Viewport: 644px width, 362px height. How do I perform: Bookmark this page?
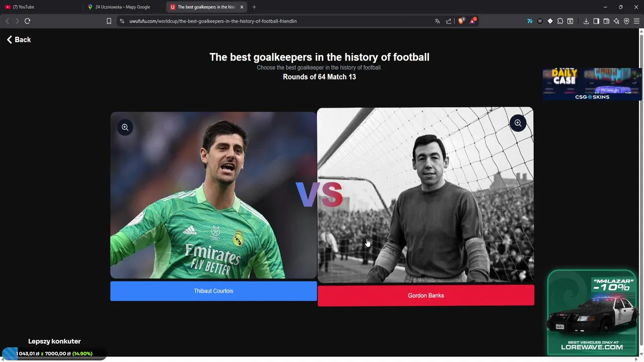(x=109, y=21)
